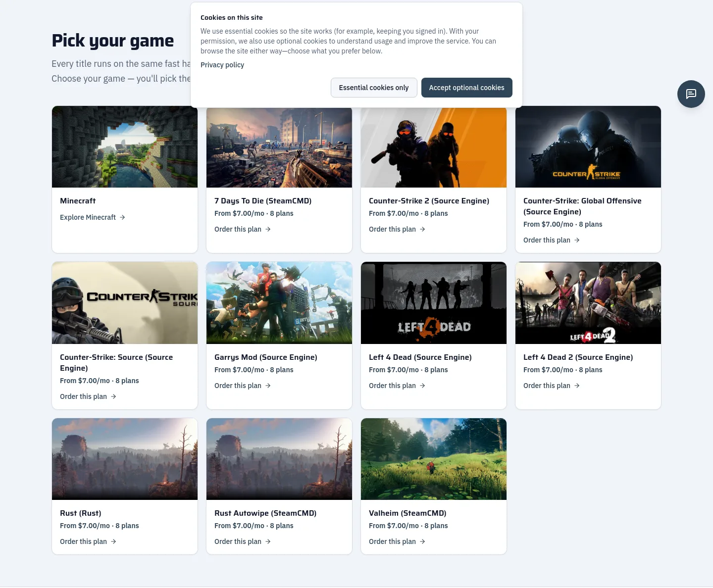Click the Left 4 Dead (Source Engine) price text

point(408,370)
